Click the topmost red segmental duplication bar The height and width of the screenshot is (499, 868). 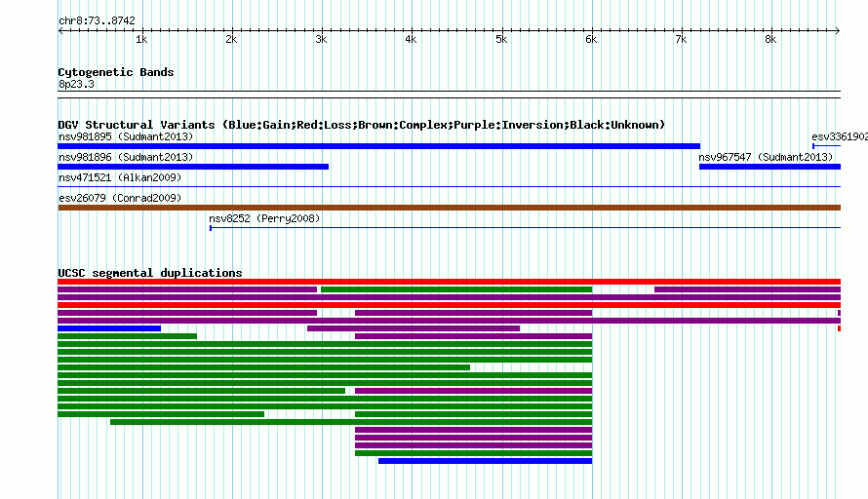coord(449,282)
